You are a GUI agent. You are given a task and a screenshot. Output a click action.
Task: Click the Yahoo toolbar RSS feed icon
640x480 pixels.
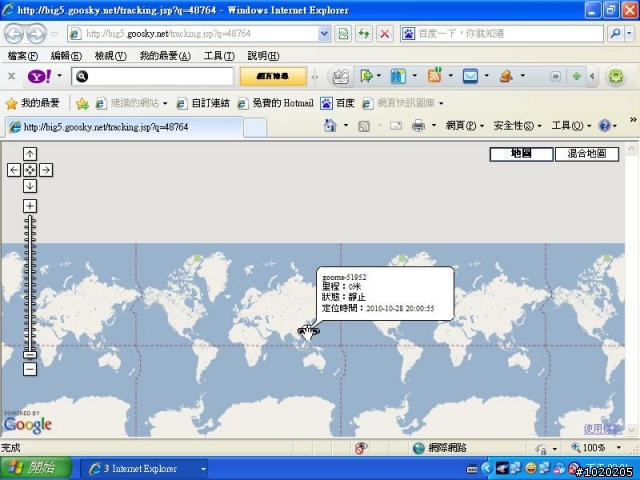click(435, 76)
